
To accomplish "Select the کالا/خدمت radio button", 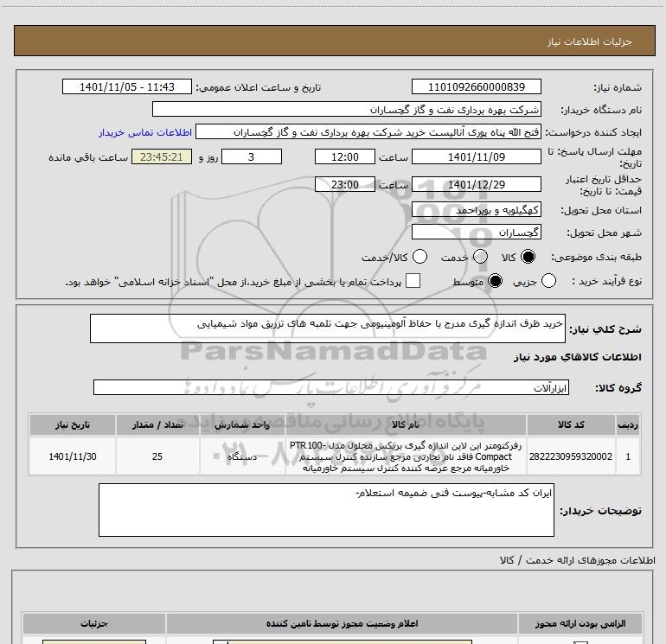I will coord(419,257).
